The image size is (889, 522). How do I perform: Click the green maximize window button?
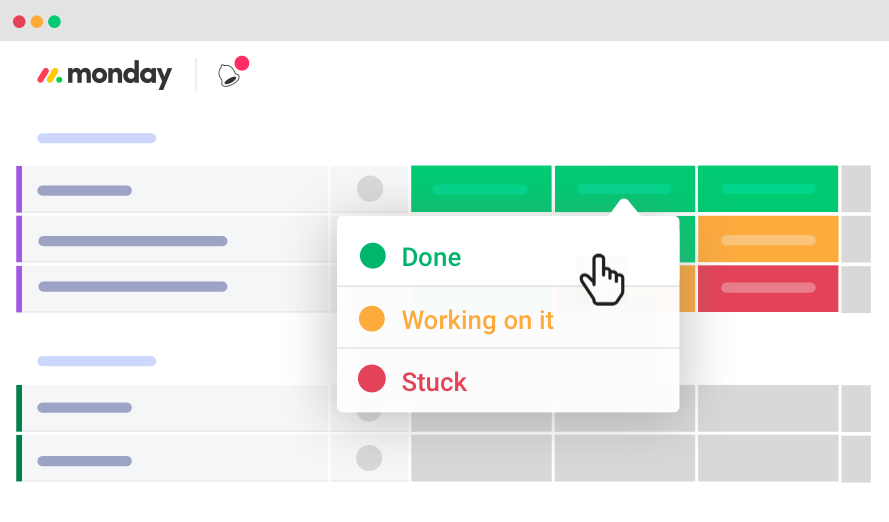tap(54, 21)
